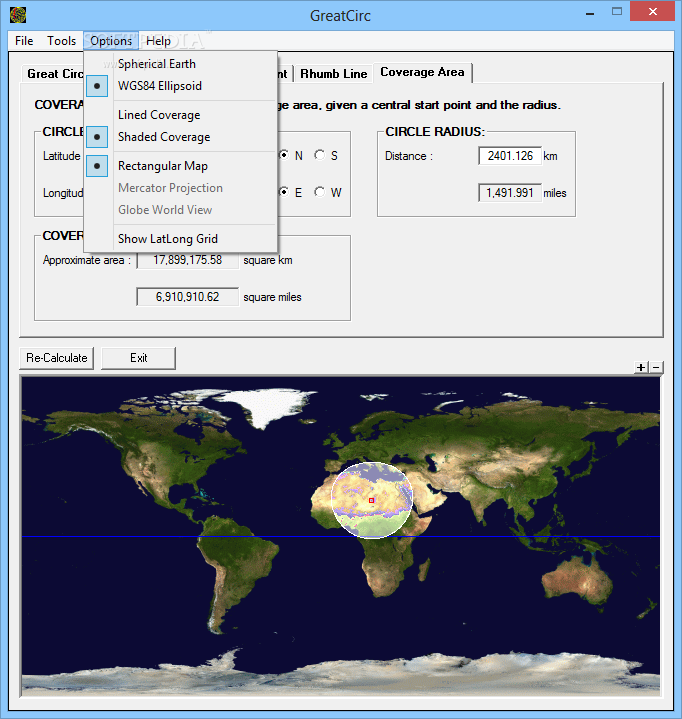Select N latitude radio button
This screenshot has width=682, height=719.
pyautogui.click(x=284, y=155)
